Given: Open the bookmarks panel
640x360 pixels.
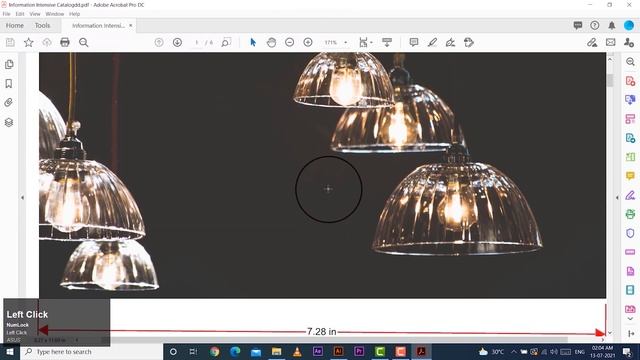Looking at the screenshot, I should coord(9,84).
